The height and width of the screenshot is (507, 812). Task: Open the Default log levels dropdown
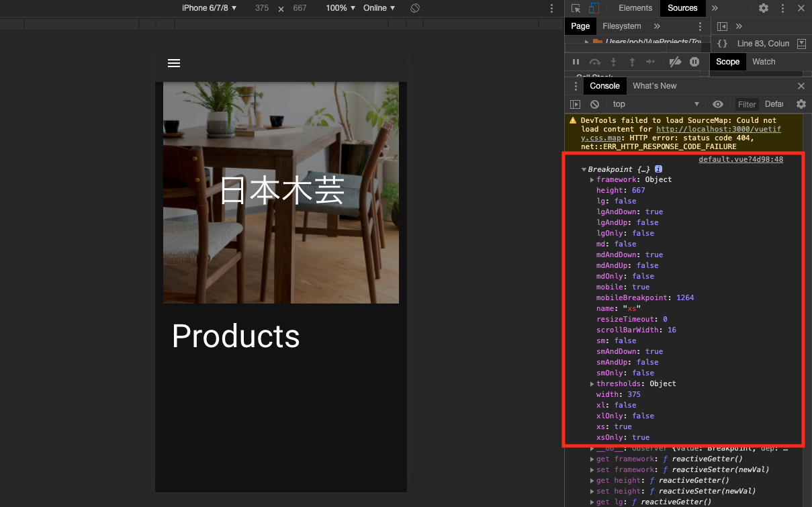(x=774, y=104)
